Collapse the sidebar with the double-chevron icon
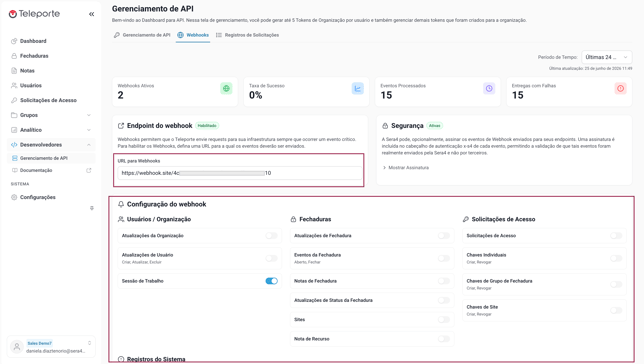The width and height of the screenshot is (644, 364). coord(91,14)
